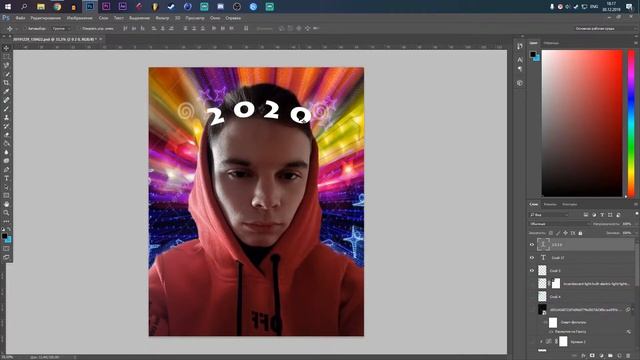Select the Paint Bucket tool
The height and width of the screenshot is (360, 640).
(6, 143)
